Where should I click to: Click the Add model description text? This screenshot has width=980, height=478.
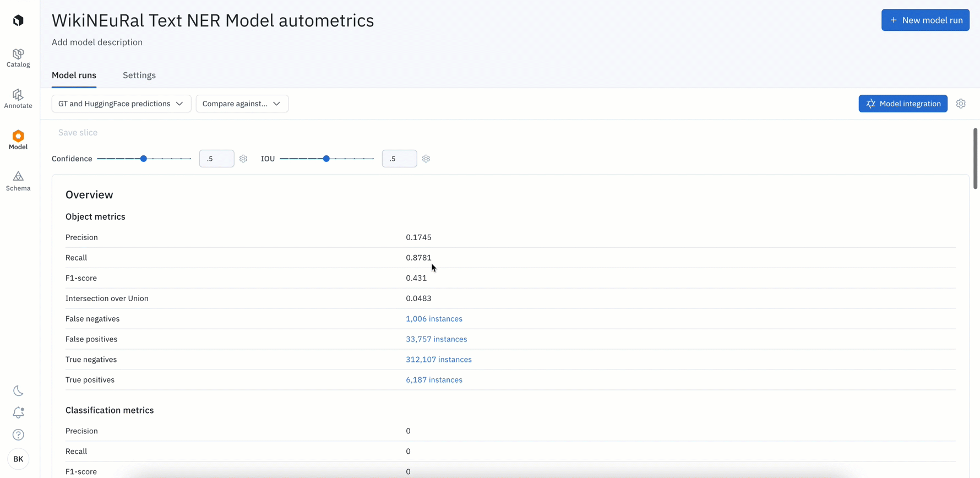coord(97,42)
